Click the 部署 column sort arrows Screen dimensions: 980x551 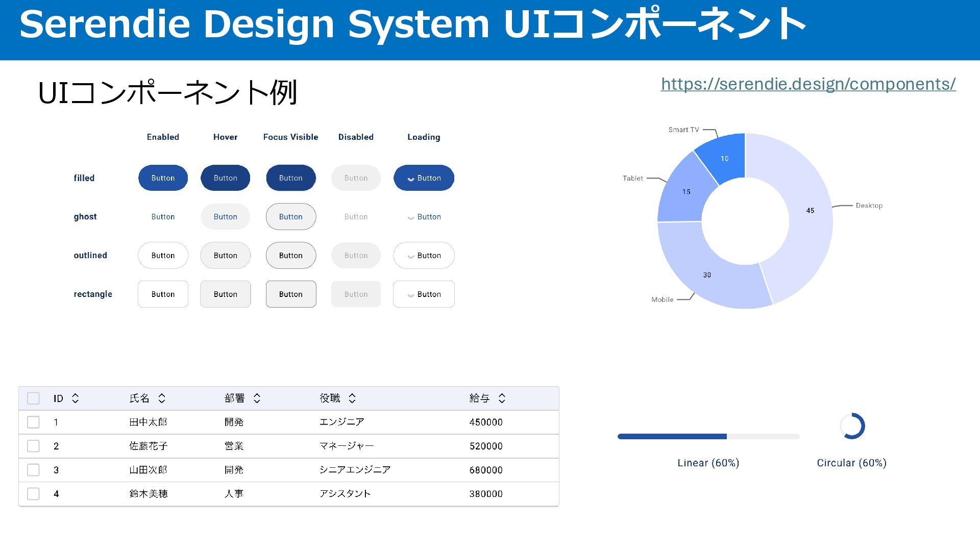pos(257,398)
